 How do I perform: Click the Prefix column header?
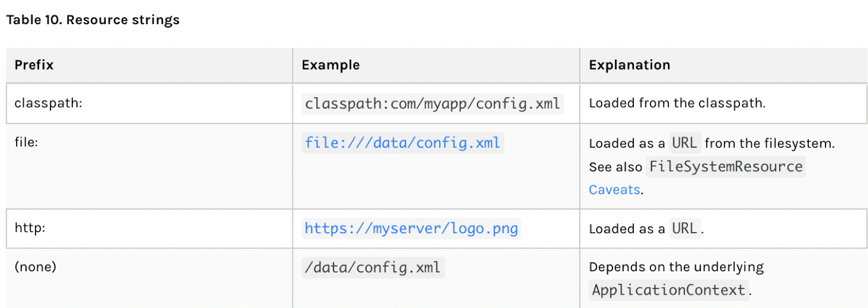(x=34, y=65)
